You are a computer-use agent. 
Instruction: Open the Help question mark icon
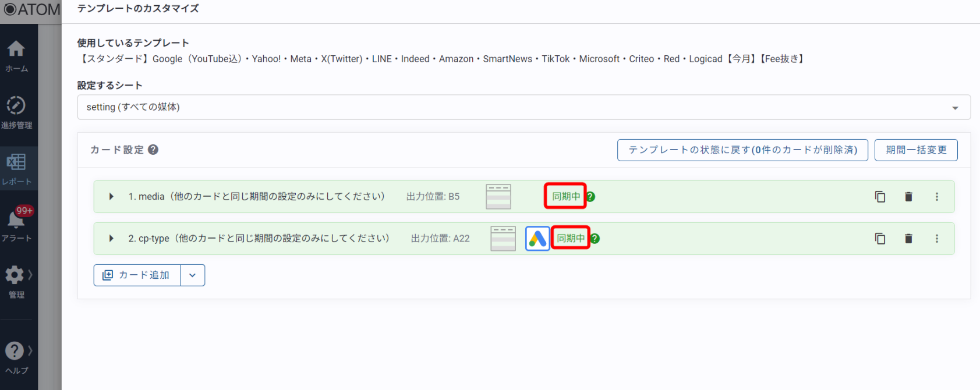pyautogui.click(x=15, y=357)
